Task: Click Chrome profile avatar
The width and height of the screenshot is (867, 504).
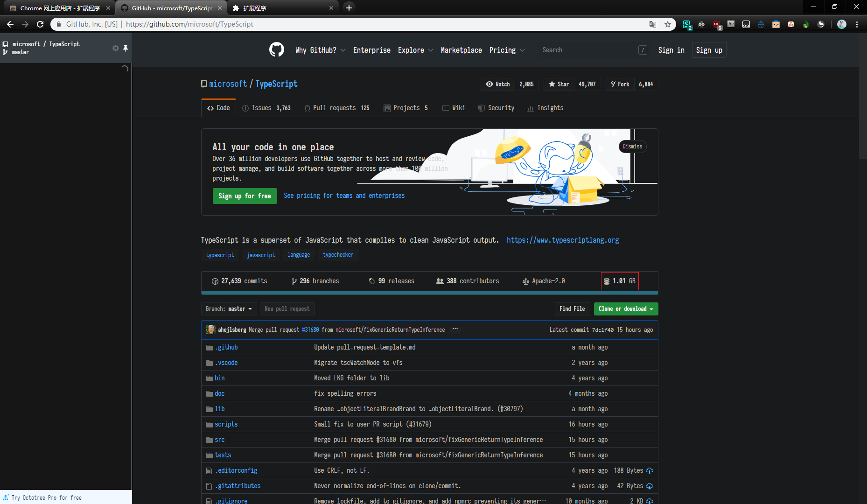Action: [842, 24]
